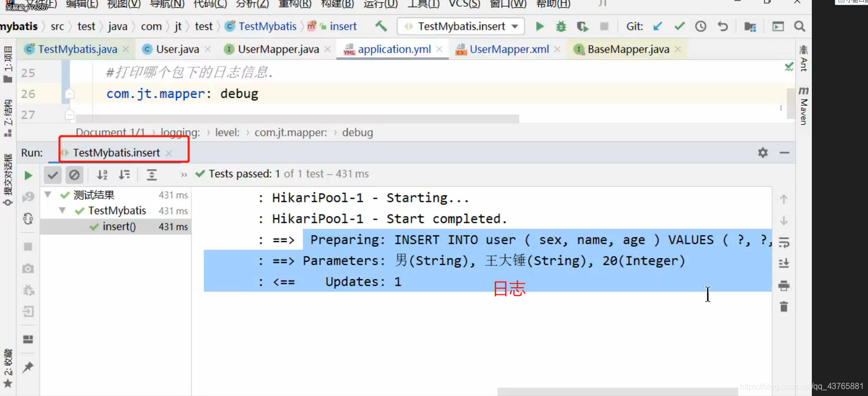Collapse the TestMybatis tree node
868x396 pixels.
pyautogui.click(x=62, y=211)
